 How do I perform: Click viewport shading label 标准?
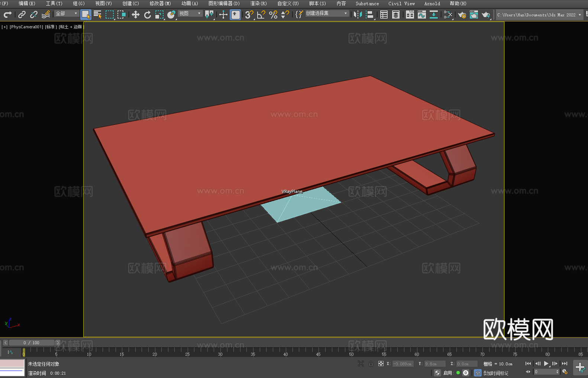coord(51,27)
